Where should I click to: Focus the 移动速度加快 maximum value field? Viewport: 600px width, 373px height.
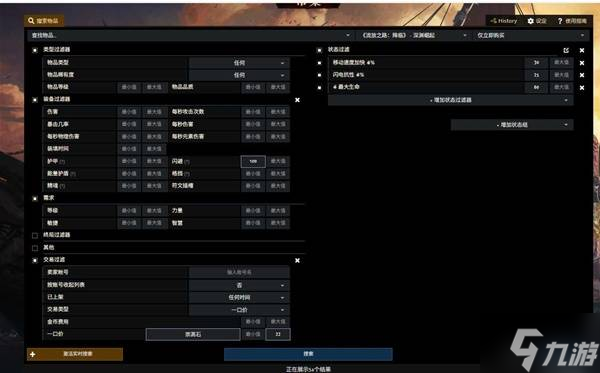(561, 63)
